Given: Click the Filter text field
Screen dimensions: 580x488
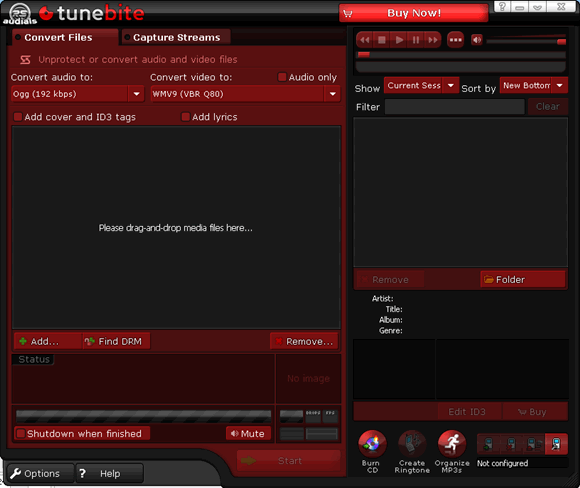Looking at the screenshot, I should [x=455, y=107].
